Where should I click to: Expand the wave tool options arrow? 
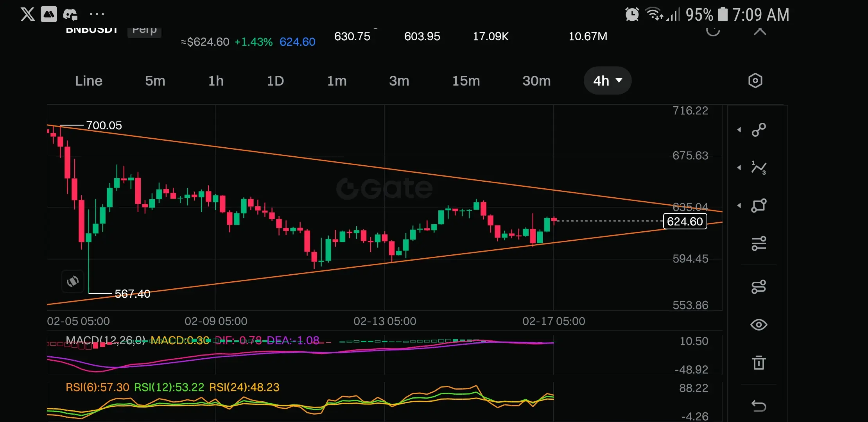(x=739, y=168)
